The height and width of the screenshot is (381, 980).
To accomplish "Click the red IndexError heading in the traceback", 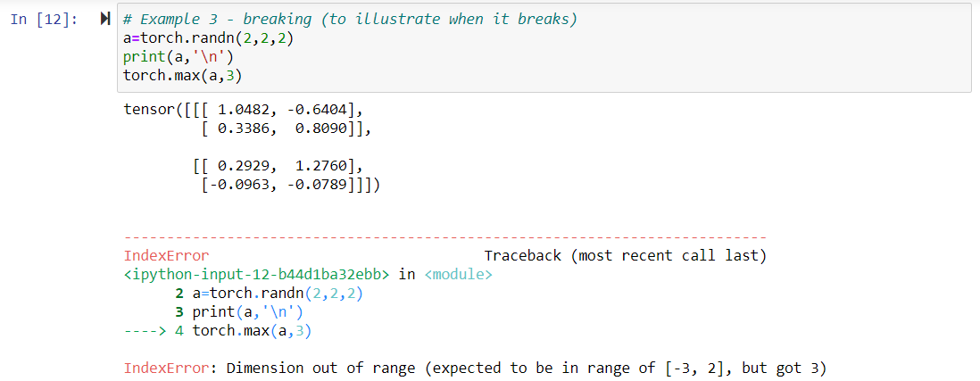I will click(x=167, y=256).
